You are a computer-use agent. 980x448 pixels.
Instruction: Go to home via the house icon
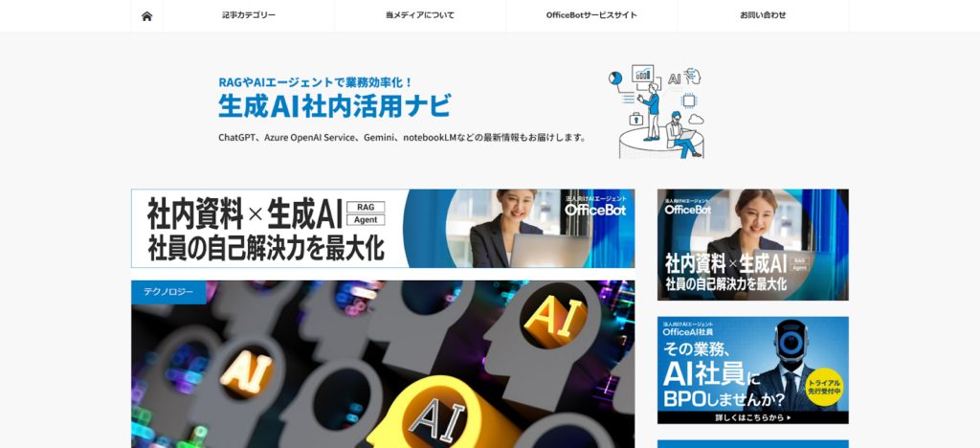(146, 15)
